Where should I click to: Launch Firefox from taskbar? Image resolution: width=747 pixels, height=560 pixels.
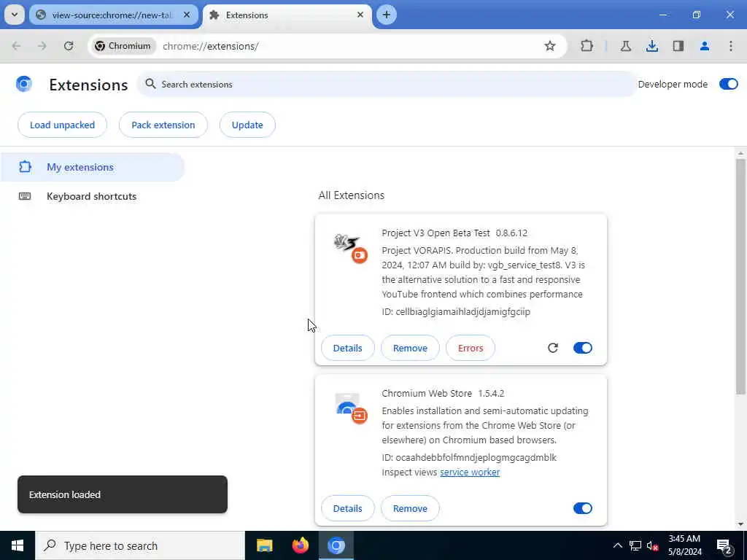pos(300,545)
